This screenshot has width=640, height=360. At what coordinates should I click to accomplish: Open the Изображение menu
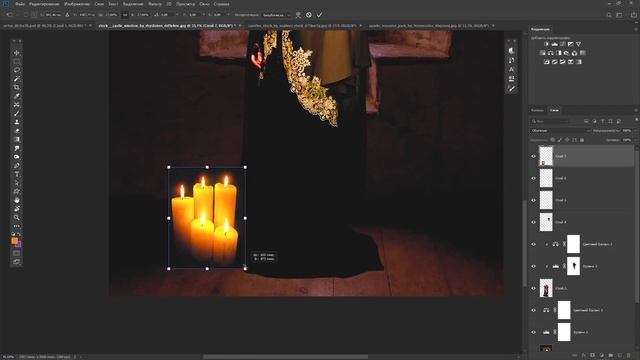point(77,4)
